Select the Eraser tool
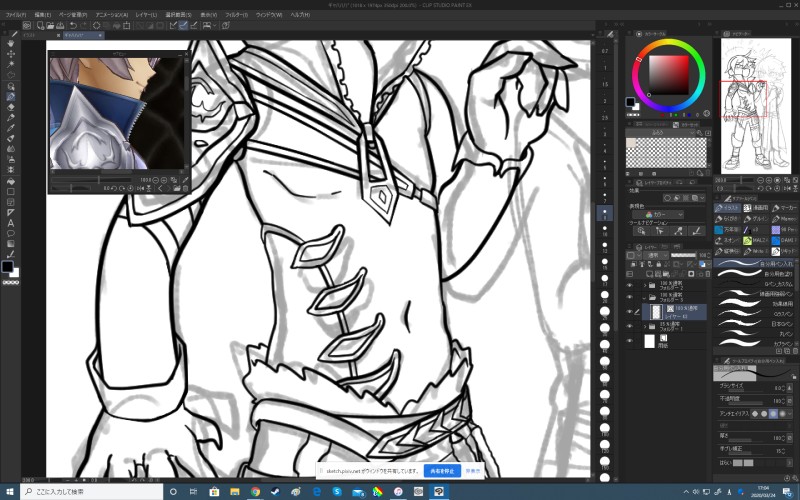 click(x=10, y=107)
